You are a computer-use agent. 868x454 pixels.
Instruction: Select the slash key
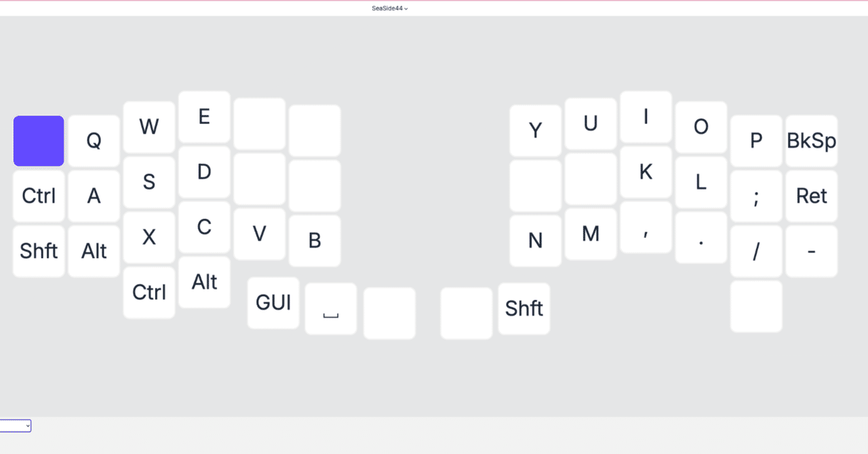point(756,251)
